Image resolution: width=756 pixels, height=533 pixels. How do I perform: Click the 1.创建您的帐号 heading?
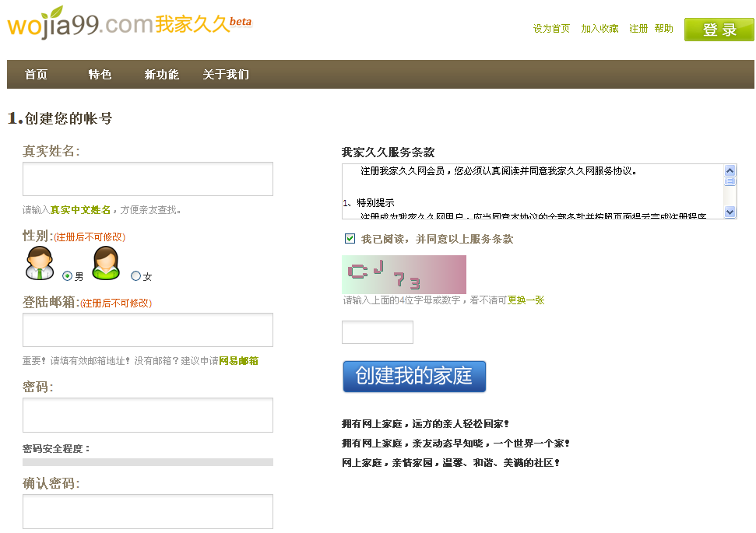click(60, 118)
